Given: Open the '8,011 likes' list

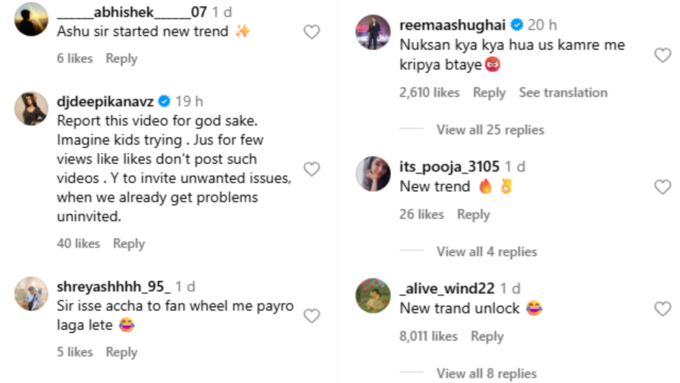Looking at the screenshot, I should tap(428, 336).
